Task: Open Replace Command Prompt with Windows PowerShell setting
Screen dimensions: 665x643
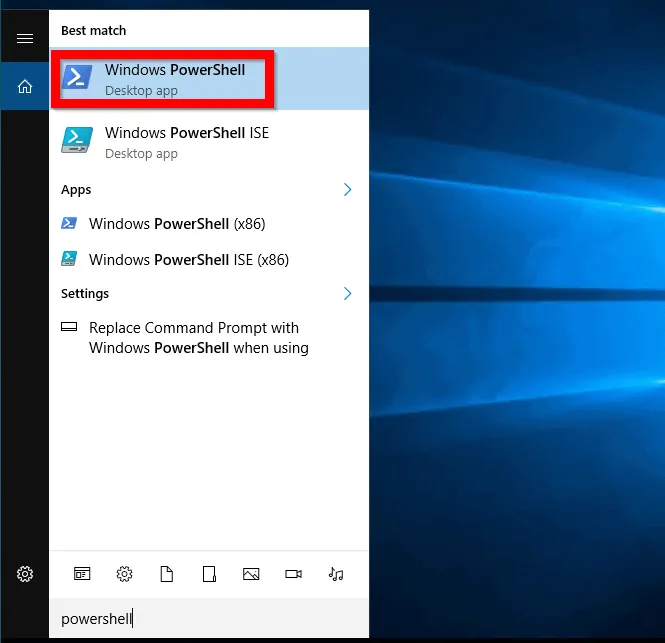Action: 209,338
